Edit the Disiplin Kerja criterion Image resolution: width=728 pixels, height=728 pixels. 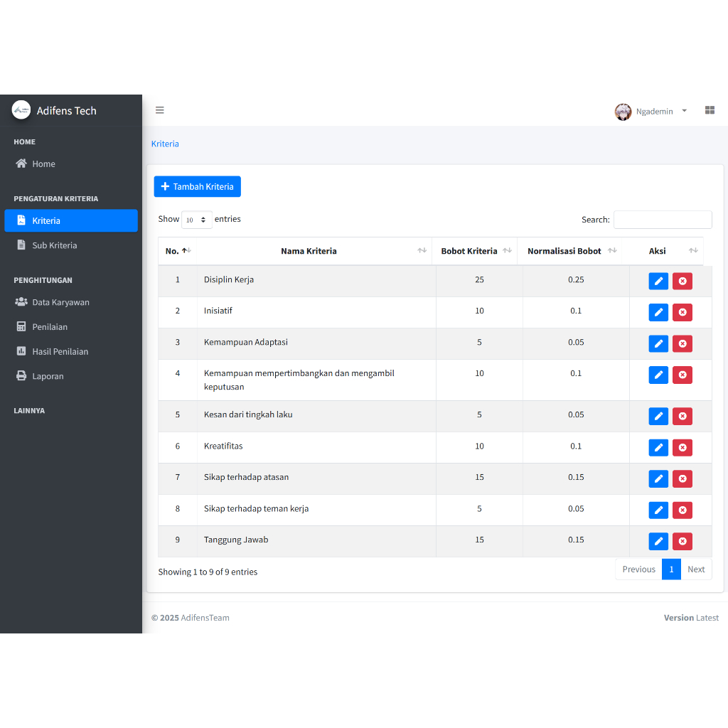(658, 282)
